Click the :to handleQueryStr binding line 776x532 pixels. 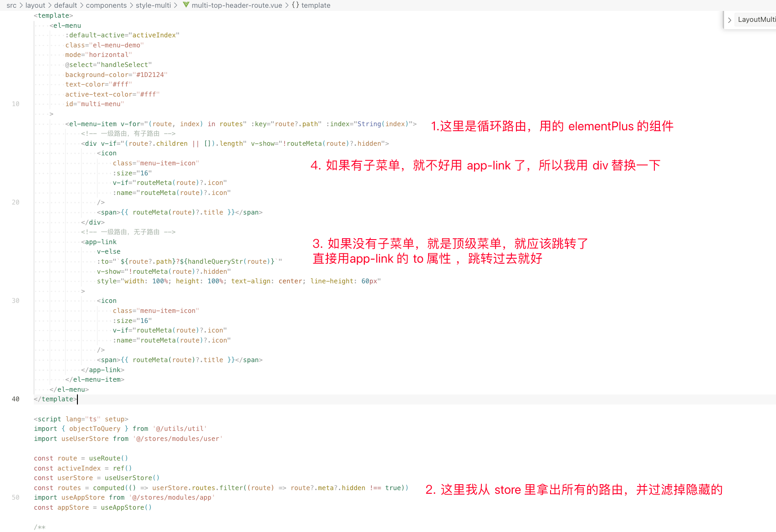pyautogui.click(x=189, y=261)
